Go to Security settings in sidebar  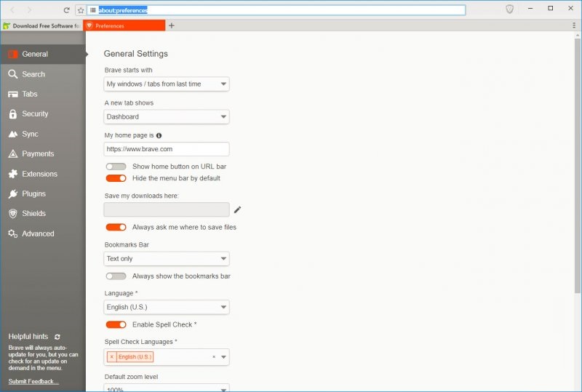(x=35, y=114)
